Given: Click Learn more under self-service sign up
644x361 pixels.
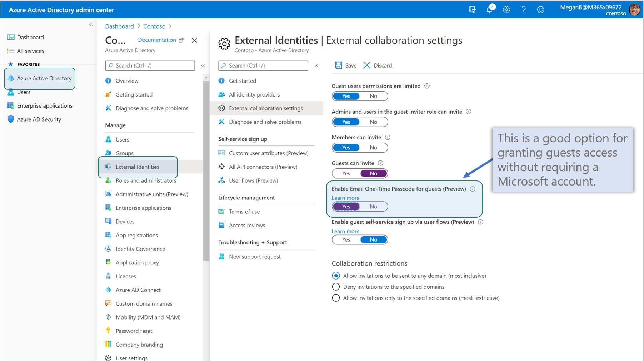Looking at the screenshot, I should pos(345,231).
